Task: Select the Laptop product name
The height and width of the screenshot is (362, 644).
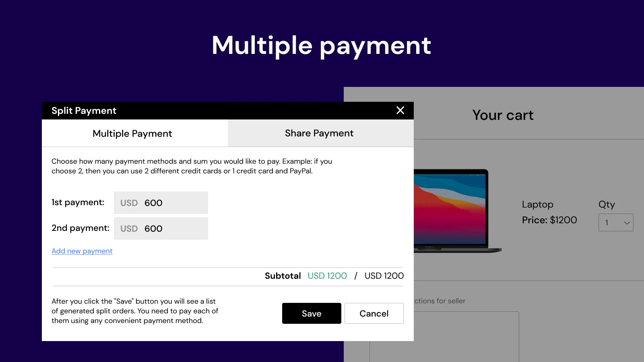Action: point(537,204)
